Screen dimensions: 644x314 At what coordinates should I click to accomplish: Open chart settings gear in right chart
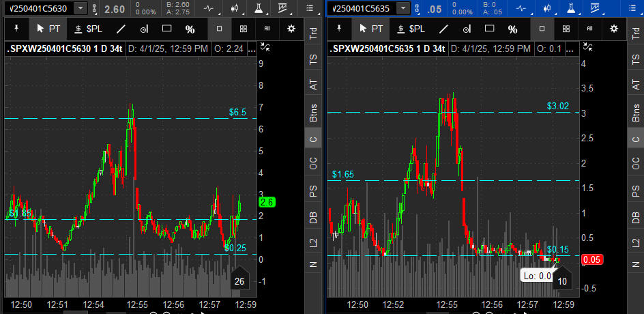coord(614,29)
